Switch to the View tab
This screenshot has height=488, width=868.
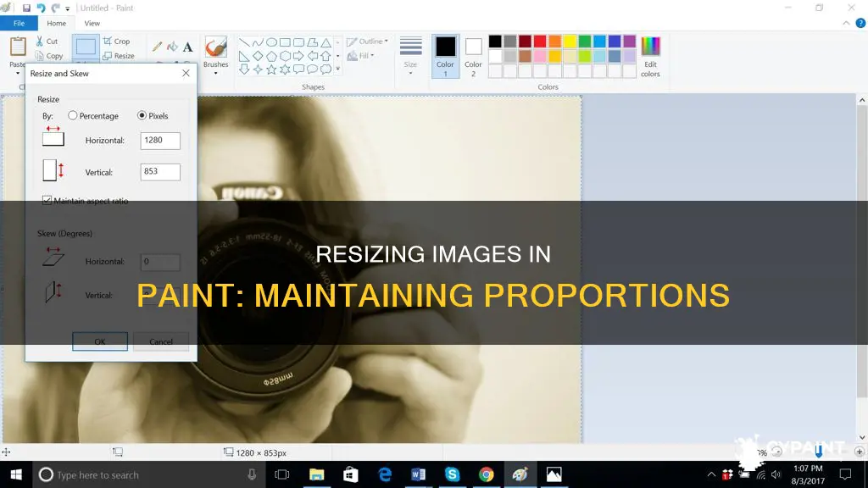(92, 23)
